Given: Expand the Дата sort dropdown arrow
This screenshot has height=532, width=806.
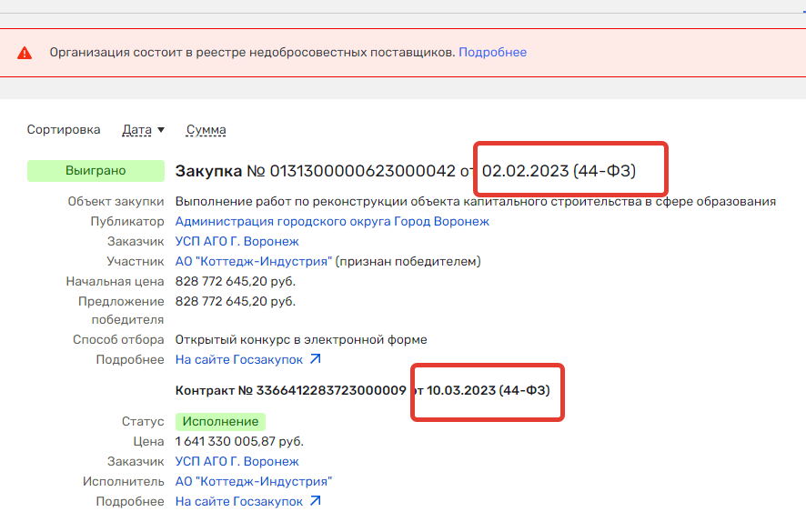Looking at the screenshot, I should (x=161, y=130).
